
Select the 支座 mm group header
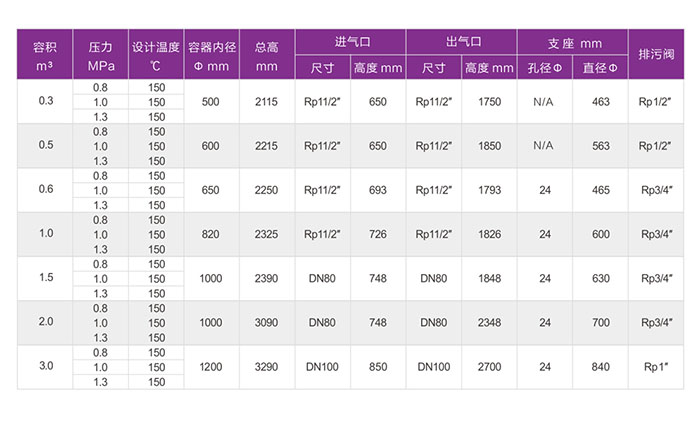point(573,42)
